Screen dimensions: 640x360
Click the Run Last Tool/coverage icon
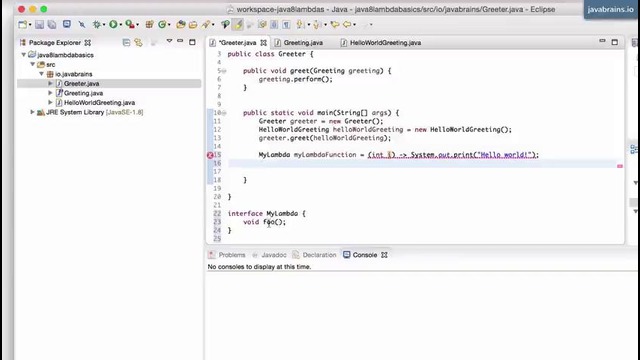[x=129, y=24]
